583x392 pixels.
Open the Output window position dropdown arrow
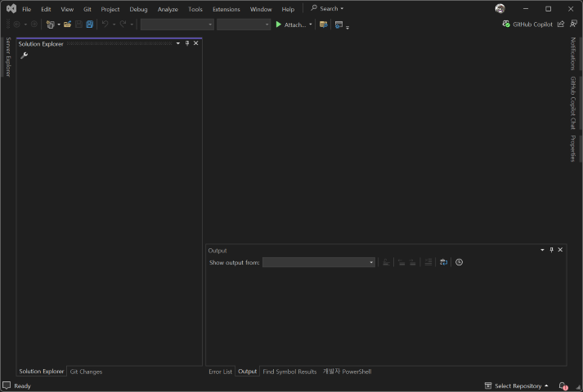[x=542, y=250]
